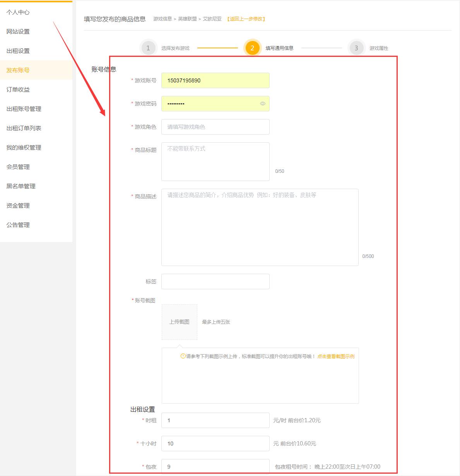Open 出租订单列表 from the sidebar

pos(24,128)
